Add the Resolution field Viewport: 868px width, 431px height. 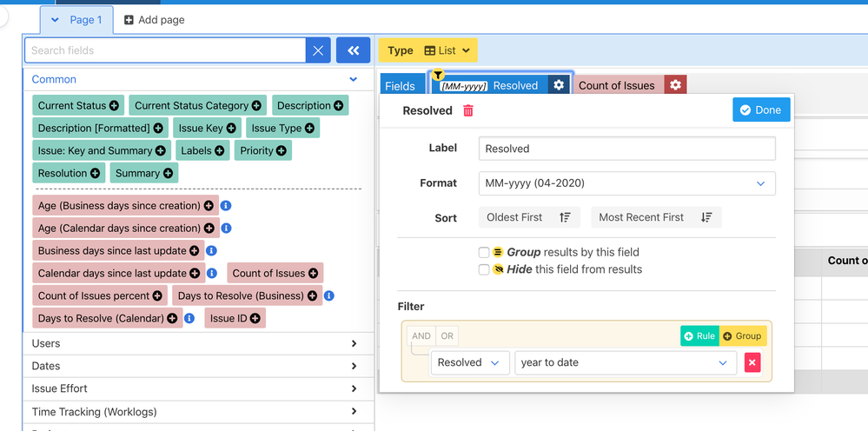tap(96, 173)
